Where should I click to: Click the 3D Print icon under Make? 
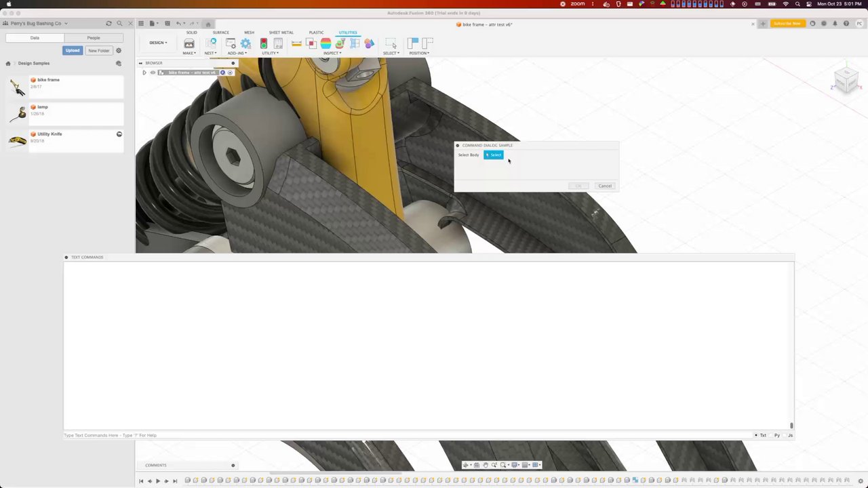[189, 43]
